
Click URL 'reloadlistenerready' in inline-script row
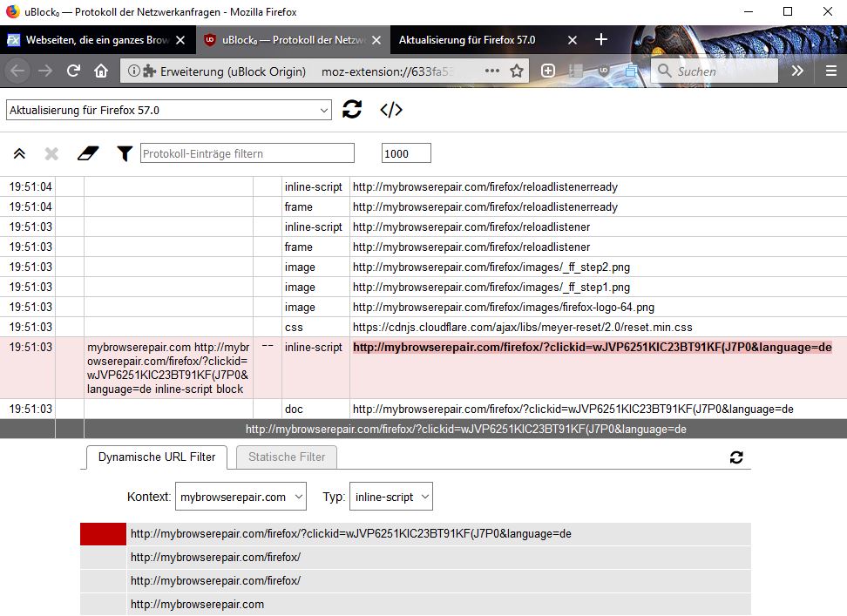click(x=485, y=186)
